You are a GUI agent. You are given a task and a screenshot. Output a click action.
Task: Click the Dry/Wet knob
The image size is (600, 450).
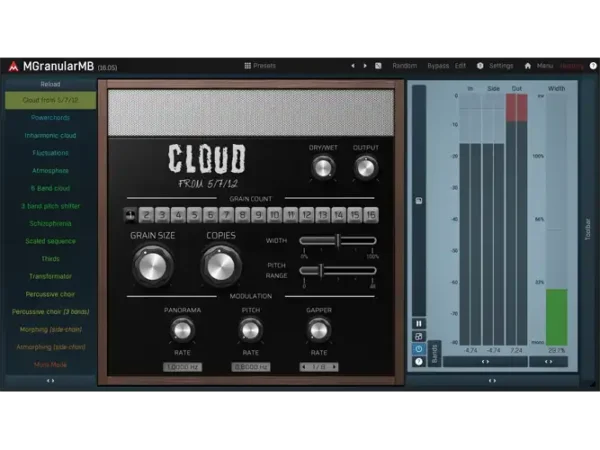point(323,168)
